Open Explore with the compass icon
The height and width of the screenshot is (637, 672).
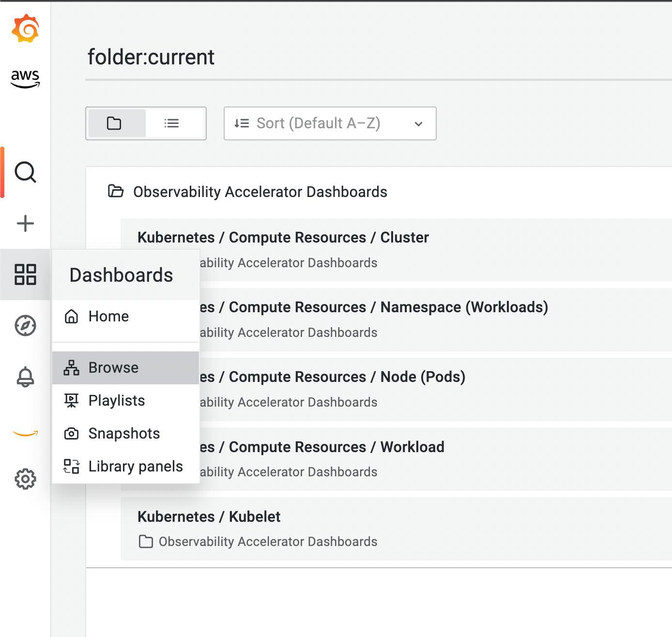click(x=25, y=326)
